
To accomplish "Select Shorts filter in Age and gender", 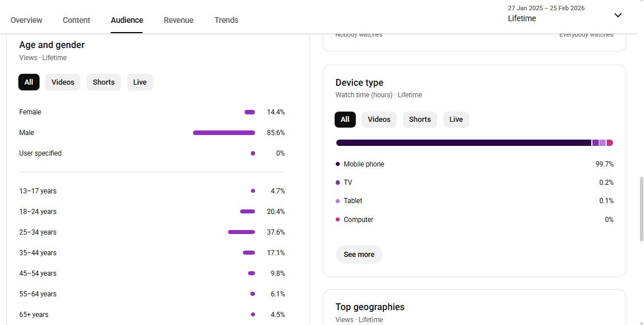I will [x=104, y=82].
